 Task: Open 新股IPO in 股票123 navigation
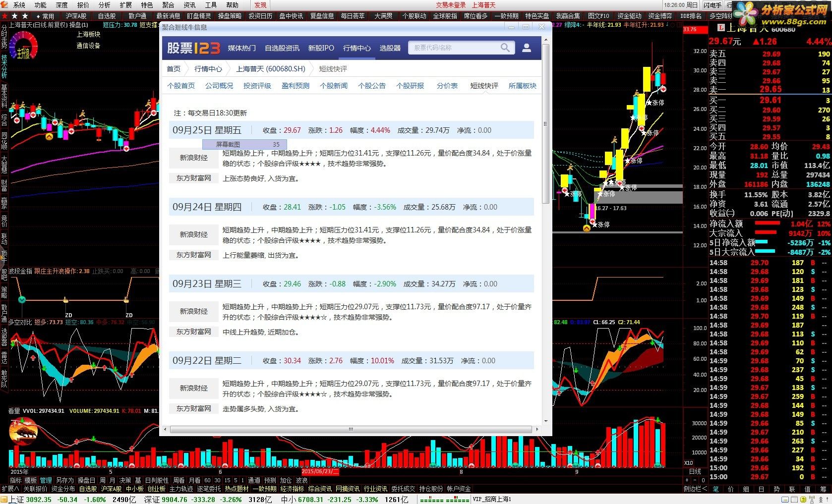coord(321,48)
